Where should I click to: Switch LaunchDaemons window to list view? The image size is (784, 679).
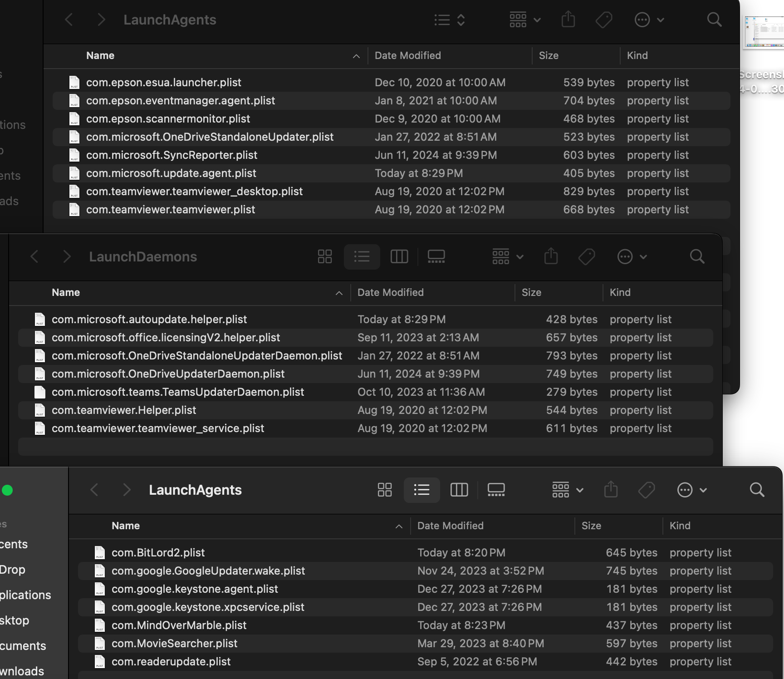[362, 256]
